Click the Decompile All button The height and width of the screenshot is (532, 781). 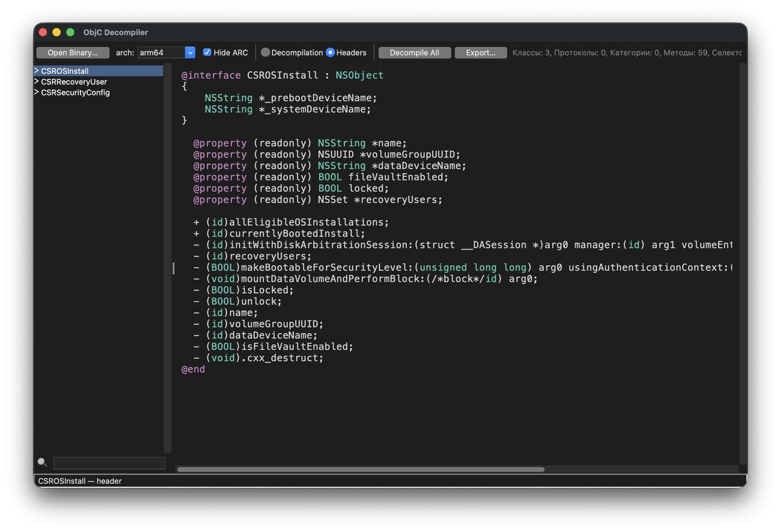click(x=415, y=53)
